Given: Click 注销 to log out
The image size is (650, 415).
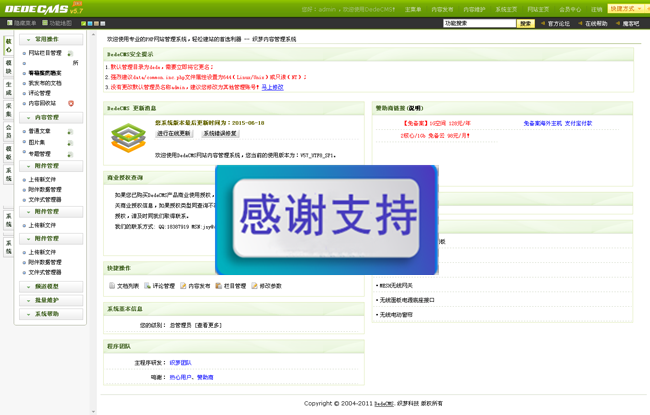Looking at the screenshot, I should pyautogui.click(x=597, y=9).
